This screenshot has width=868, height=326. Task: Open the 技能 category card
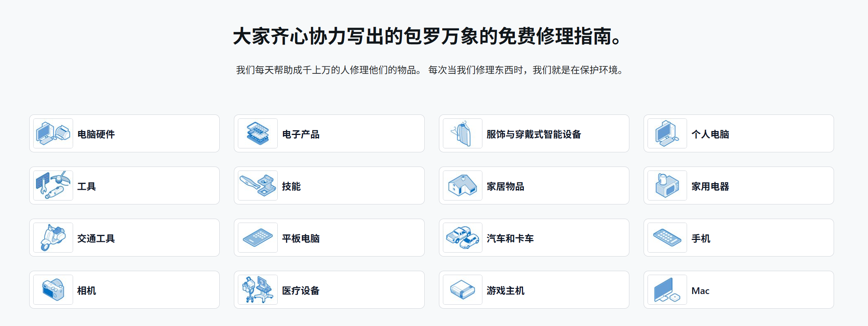coord(329,185)
